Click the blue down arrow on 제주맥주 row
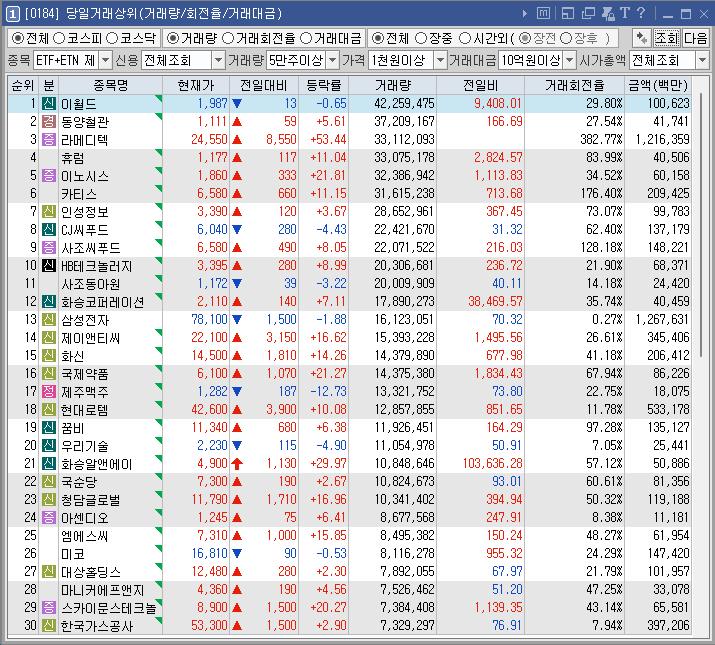 237,391
